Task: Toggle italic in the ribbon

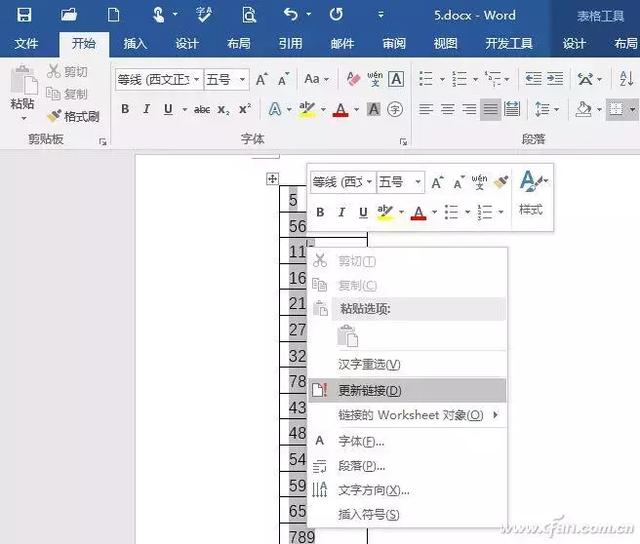Action: 147,109
